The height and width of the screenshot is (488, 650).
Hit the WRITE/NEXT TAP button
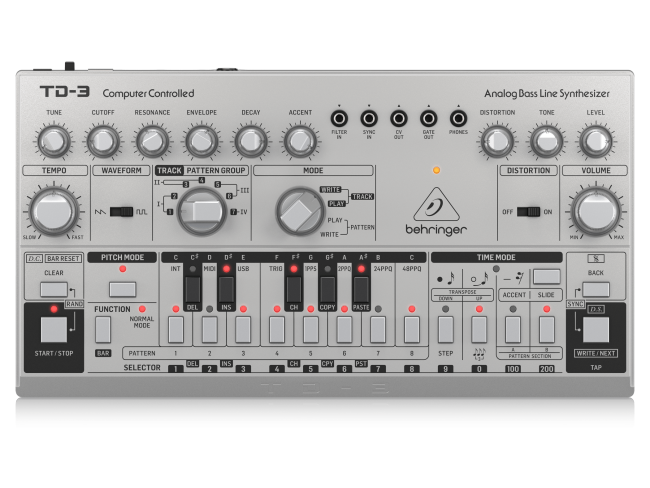596,330
